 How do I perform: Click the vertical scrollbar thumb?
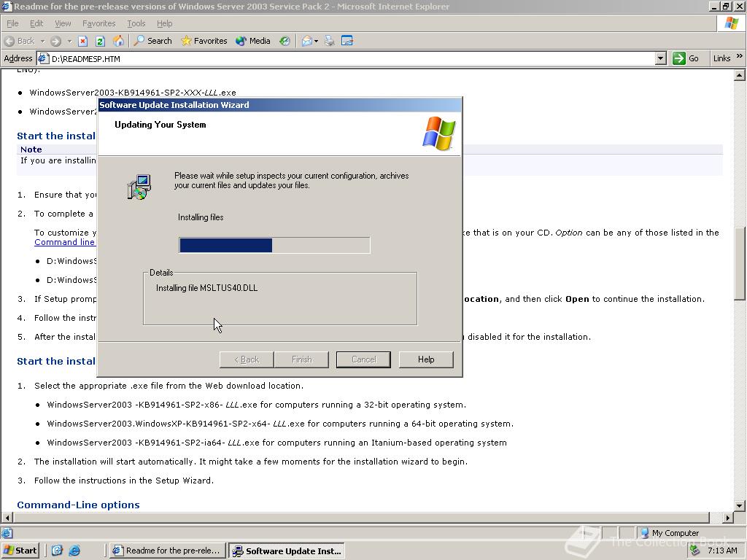tap(740, 263)
